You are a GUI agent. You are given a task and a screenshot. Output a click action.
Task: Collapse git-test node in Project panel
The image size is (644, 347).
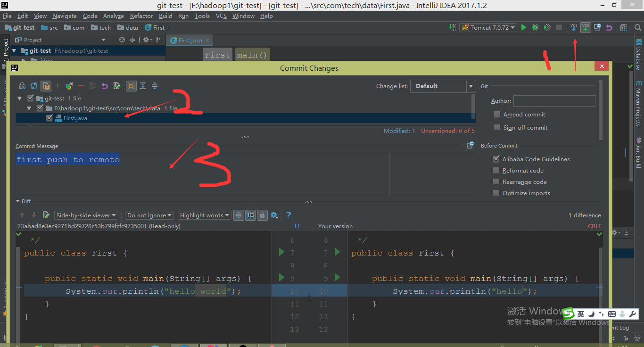point(14,51)
